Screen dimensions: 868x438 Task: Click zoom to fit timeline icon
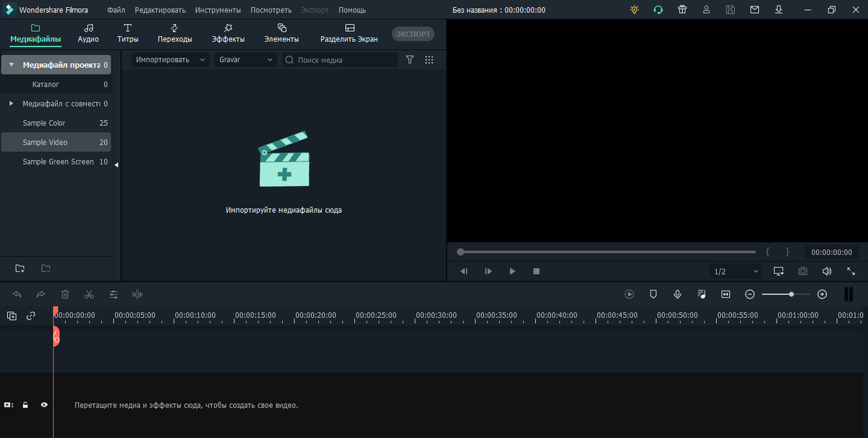tap(726, 295)
